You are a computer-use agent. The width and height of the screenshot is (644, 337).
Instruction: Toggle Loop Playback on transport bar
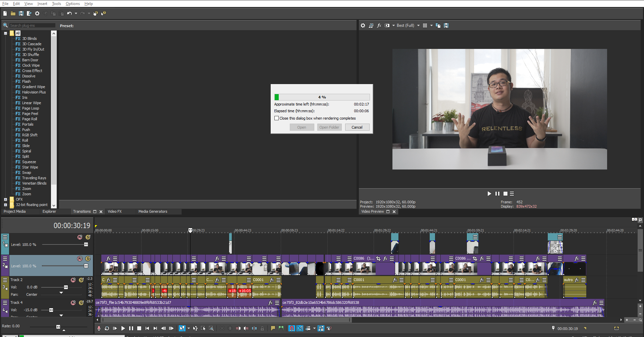pyautogui.click(x=107, y=328)
